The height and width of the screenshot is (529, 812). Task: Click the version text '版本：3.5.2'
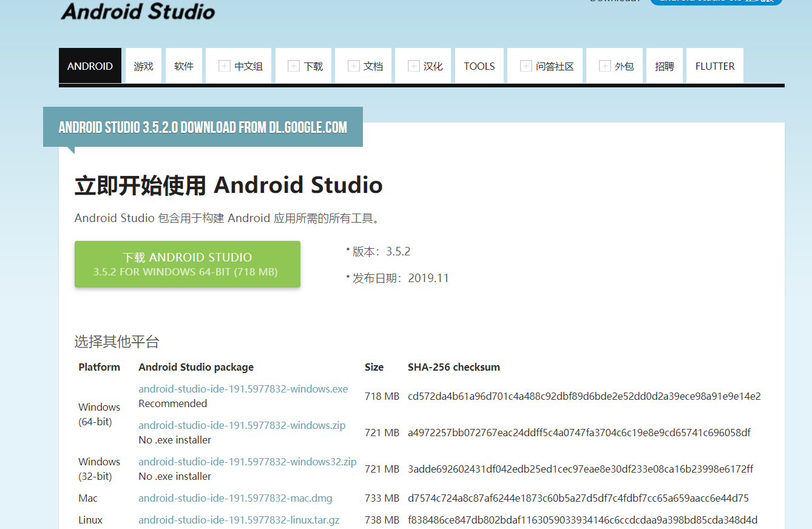(x=382, y=251)
